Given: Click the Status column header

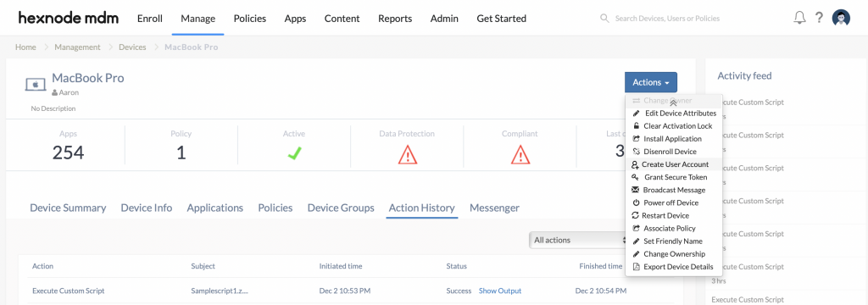Looking at the screenshot, I should pyautogui.click(x=457, y=266).
